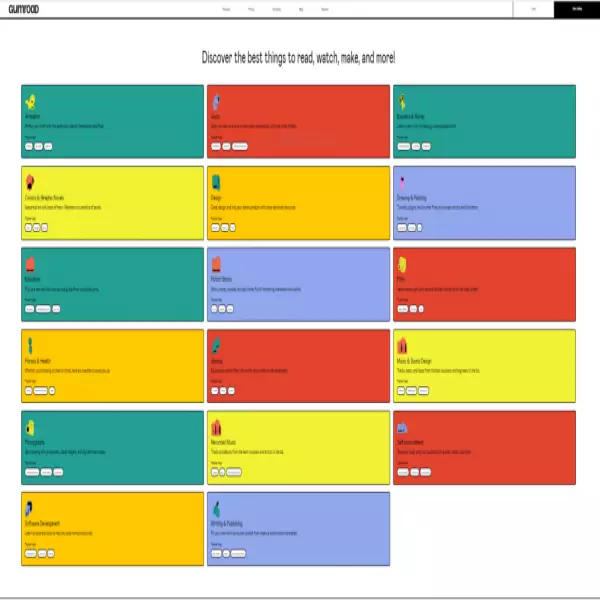Viewport: 600px width, 600px height.
Task: Select the Recorded Music icon
Action: pos(216,427)
